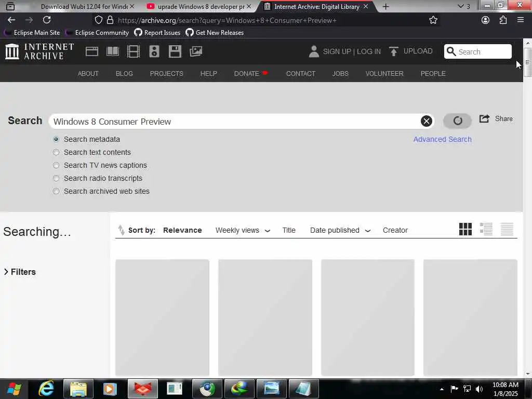532x399 pixels.
Task: Open File Explorer folder on taskbar
Action: (x=78, y=389)
